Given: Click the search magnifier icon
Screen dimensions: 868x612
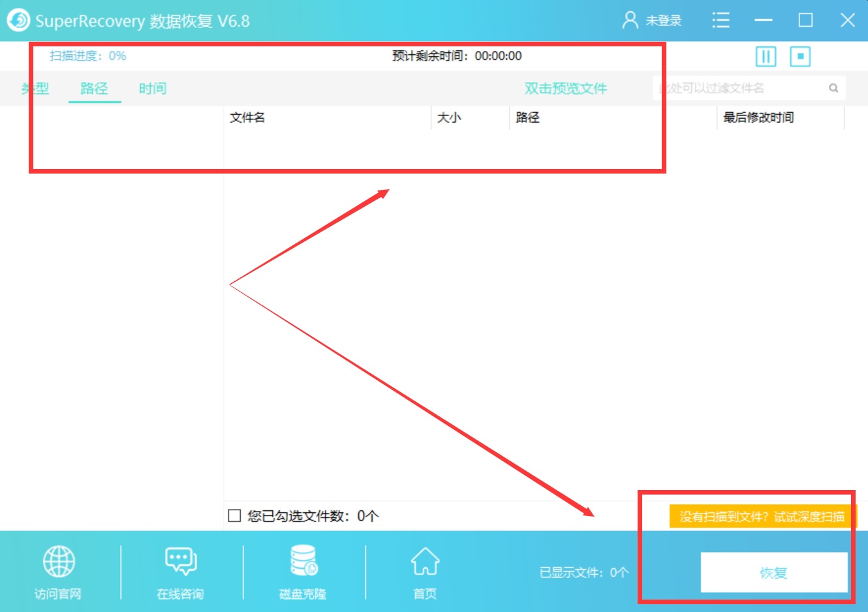Looking at the screenshot, I should tap(833, 88).
